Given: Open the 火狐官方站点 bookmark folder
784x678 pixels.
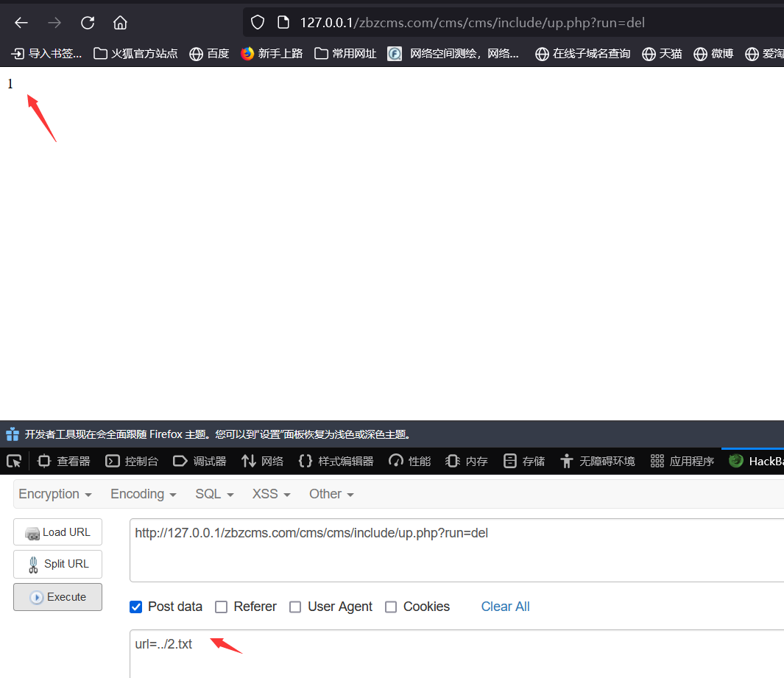Looking at the screenshot, I should (135, 54).
